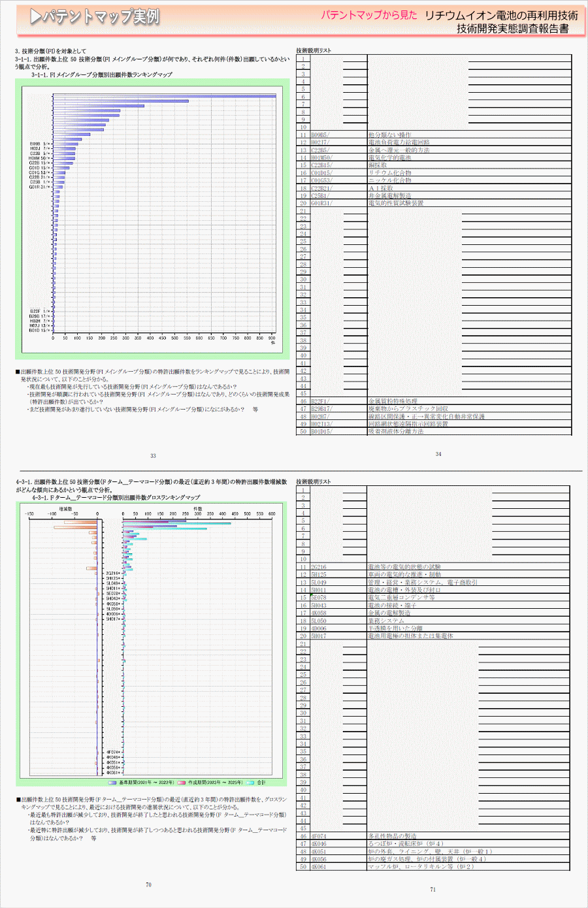The height and width of the screenshot is (908, 588).
Task: Select the リチウム化合物 table entry
Action: pyautogui.click(x=390, y=173)
